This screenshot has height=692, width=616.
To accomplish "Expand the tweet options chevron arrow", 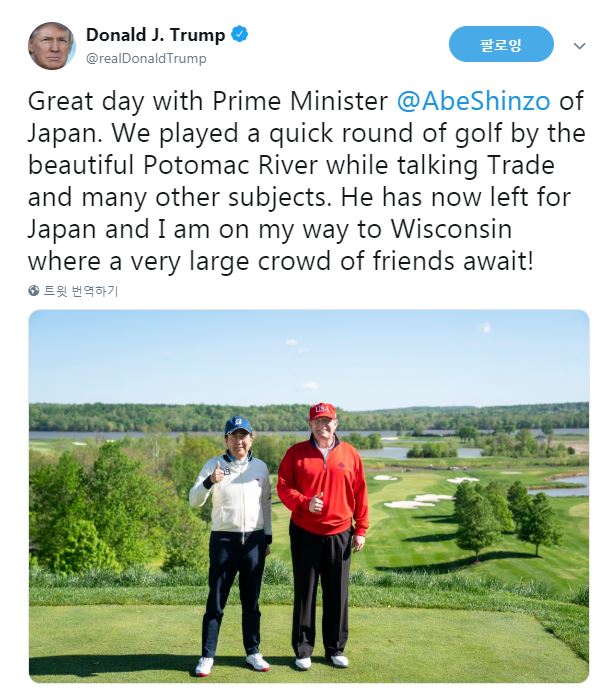I will 580,46.
